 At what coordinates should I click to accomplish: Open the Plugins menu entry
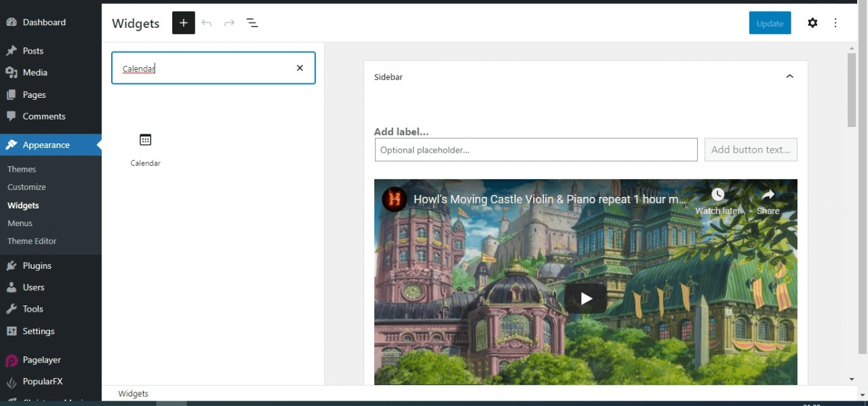[x=35, y=265]
